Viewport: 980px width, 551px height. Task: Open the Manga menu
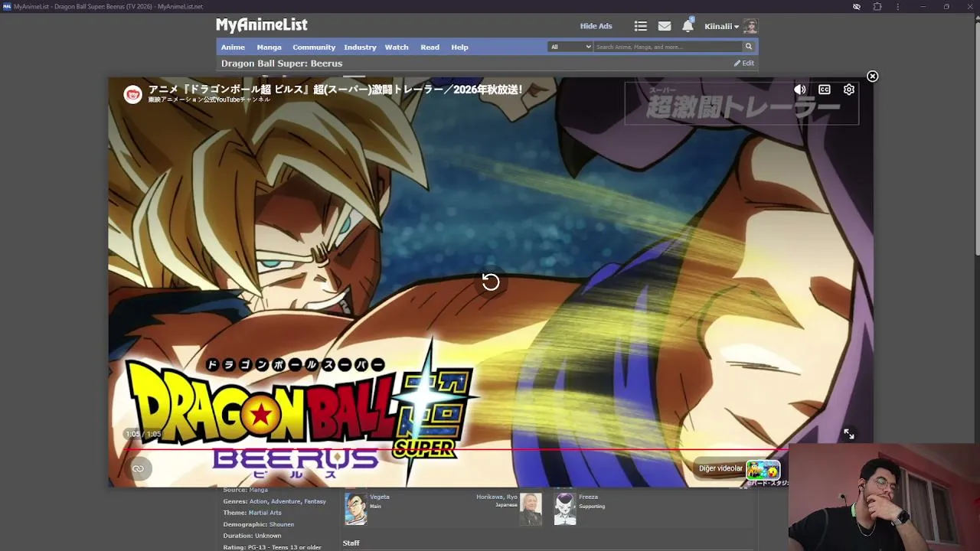coord(269,47)
